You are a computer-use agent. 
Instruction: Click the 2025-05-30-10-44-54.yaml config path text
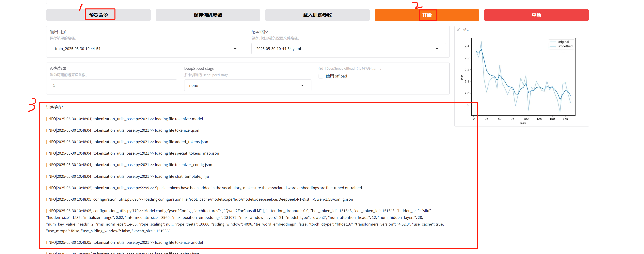point(278,49)
